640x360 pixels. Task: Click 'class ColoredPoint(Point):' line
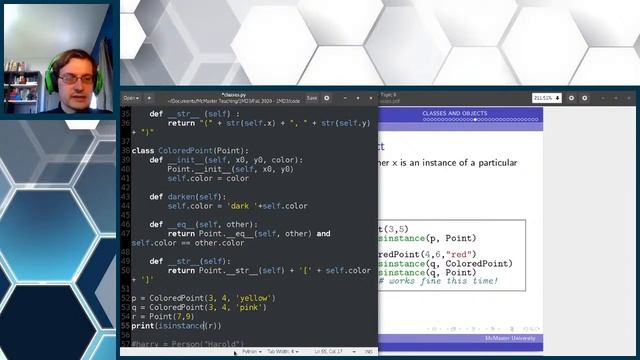190,151
